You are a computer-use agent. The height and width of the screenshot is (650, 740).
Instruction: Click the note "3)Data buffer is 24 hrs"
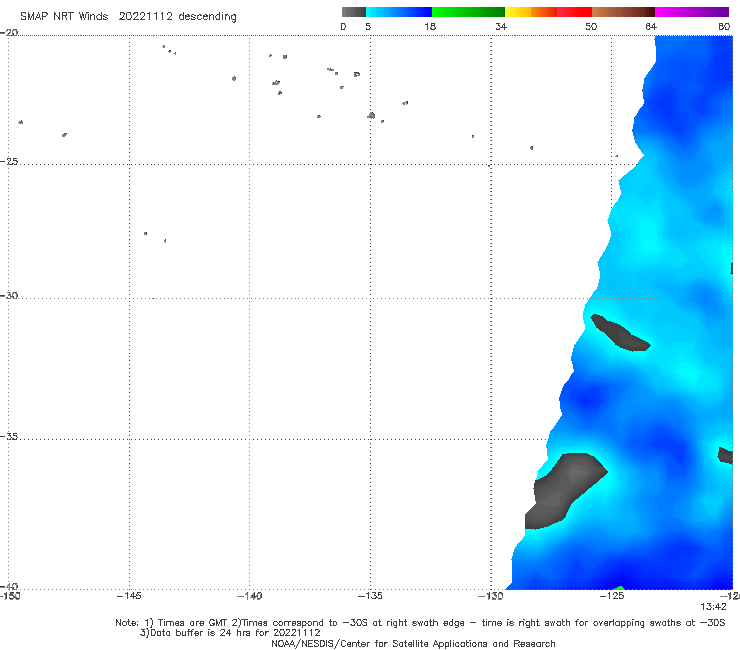pos(230,633)
